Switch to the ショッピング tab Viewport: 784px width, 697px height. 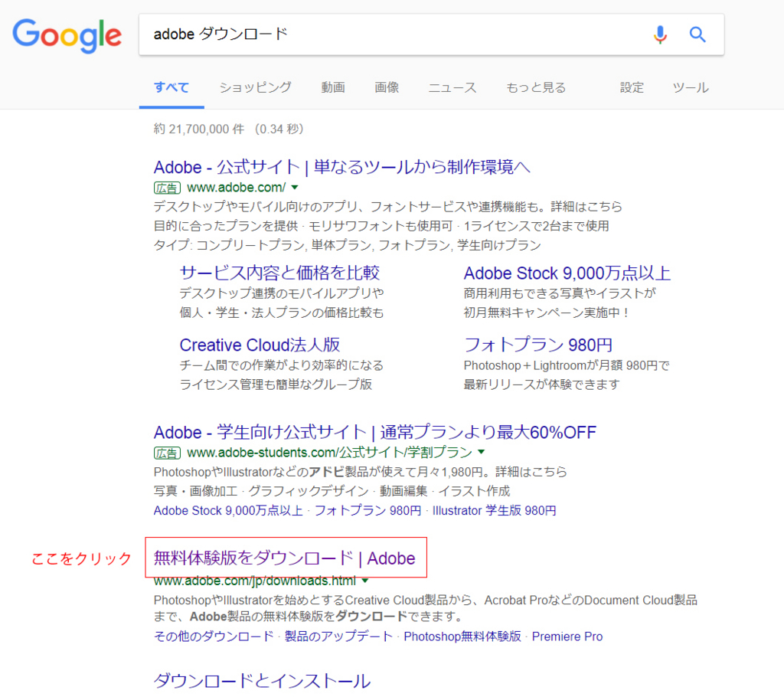[x=255, y=87]
